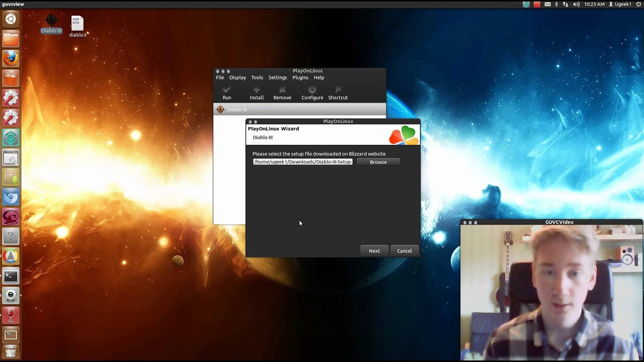Open Ubuntu Software Center from the launcher
The height and width of the screenshot is (362, 644).
tap(11, 78)
